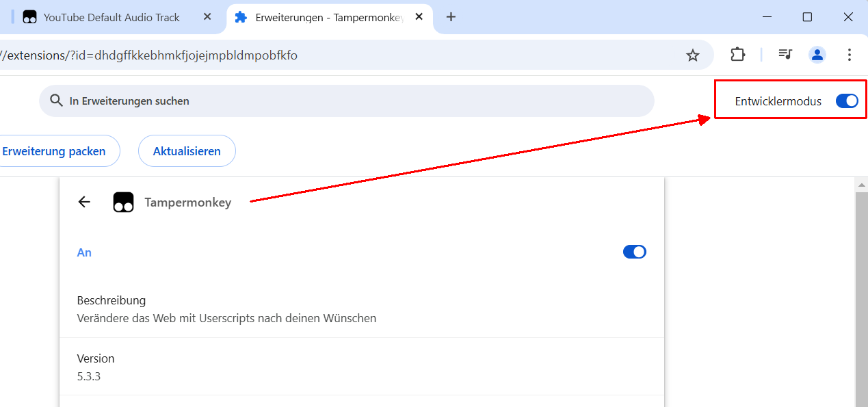This screenshot has width=868, height=407.
Task: Click the Version label
Action: (96, 358)
